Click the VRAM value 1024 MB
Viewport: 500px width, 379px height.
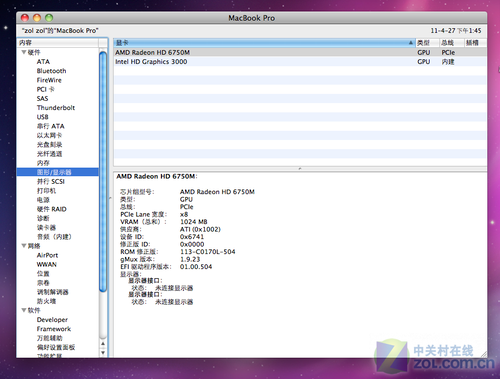click(194, 222)
